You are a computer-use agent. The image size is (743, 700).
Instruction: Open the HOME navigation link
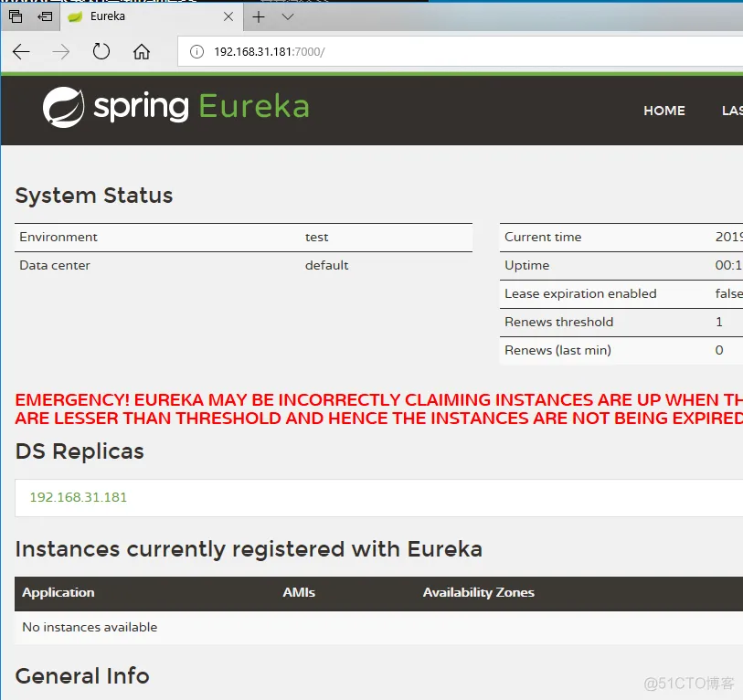click(x=663, y=111)
